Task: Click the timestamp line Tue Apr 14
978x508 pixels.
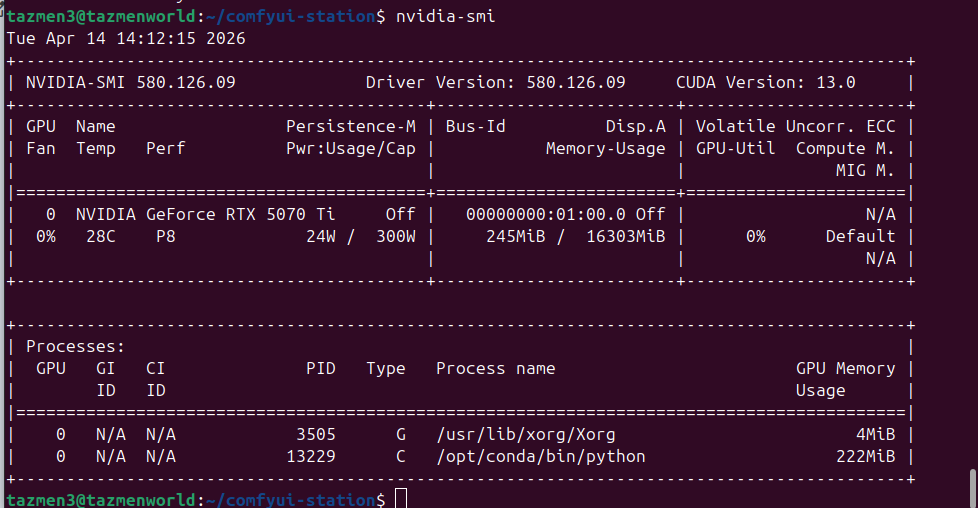Action: tap(126, 39)
